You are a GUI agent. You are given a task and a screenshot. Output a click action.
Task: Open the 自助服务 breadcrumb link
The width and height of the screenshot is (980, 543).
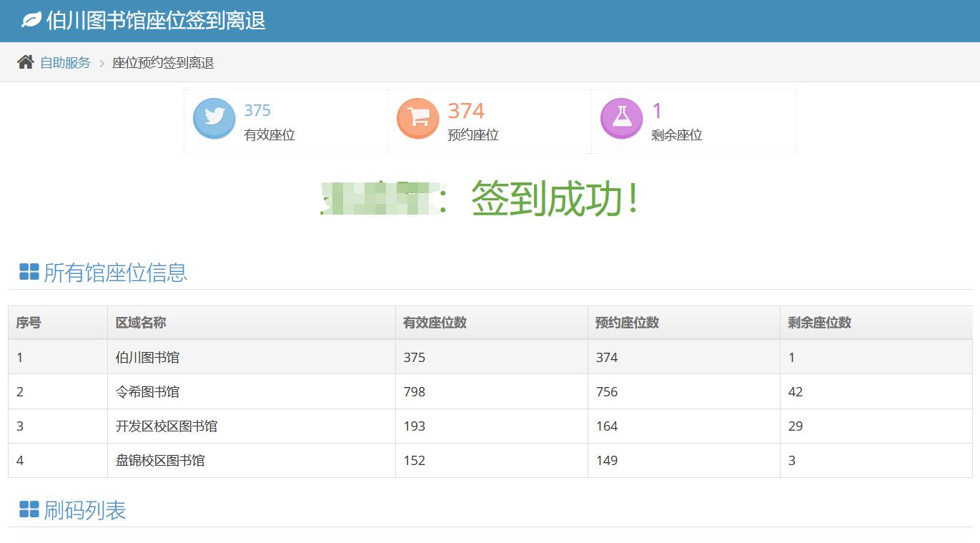(x=65, y=63)
